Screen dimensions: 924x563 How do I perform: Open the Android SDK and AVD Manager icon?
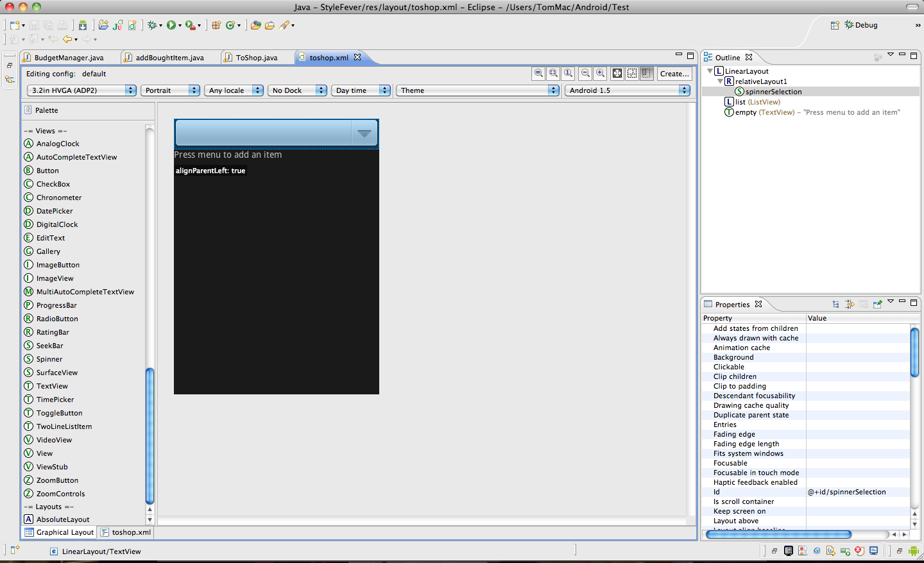pyautogui.click(x=83, y=25)
